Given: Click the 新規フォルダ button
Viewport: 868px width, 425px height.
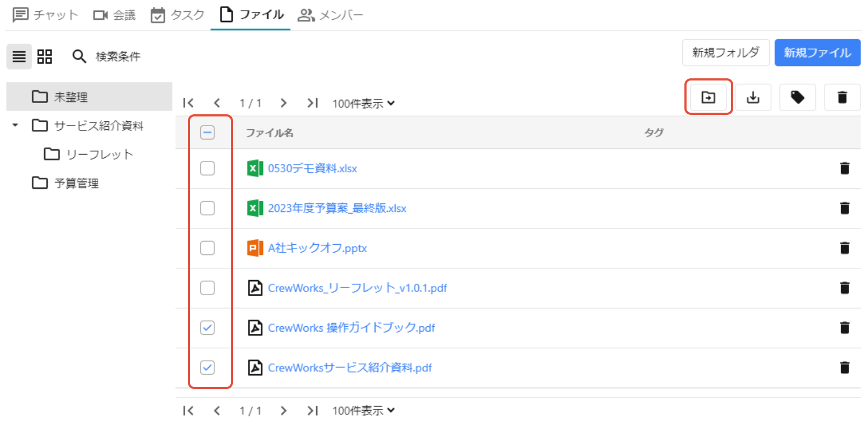Looking at the screenshot, I should 726,53.
